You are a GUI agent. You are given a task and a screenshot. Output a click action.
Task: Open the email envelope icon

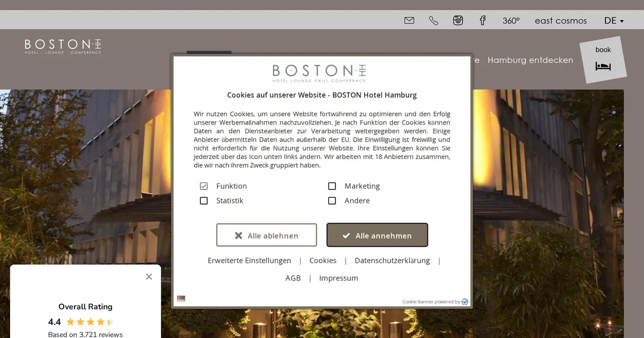(x=409, y=20)
